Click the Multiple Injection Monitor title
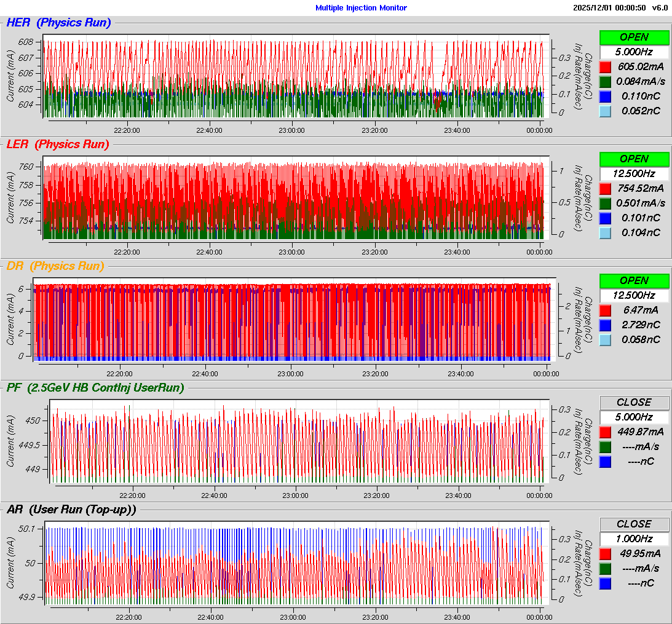This screenshot has width=672, height=624. [x=361, y=8]
